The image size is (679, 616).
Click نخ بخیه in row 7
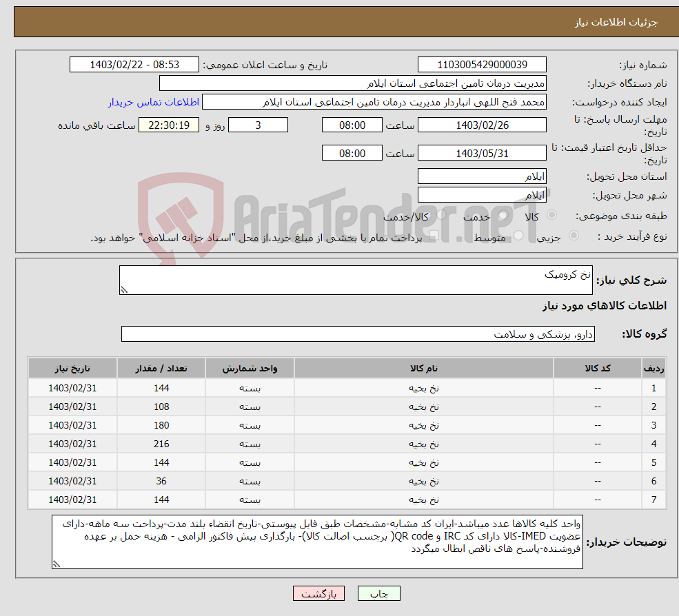click(423, 500)
